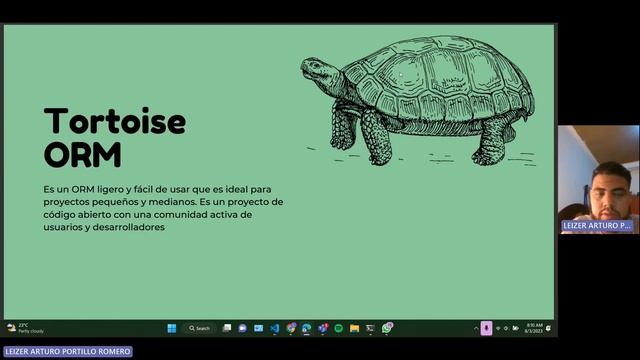The height and width of the screenshot is (360, 640).
Task: Expand the hidden system tray icons
Action: (476, 328)
